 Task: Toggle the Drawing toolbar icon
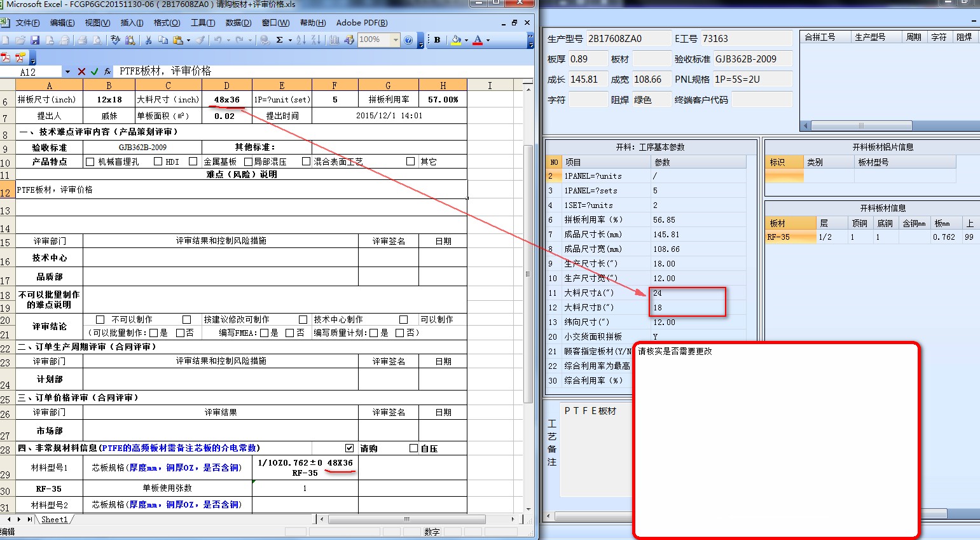[x=349, y=40]
